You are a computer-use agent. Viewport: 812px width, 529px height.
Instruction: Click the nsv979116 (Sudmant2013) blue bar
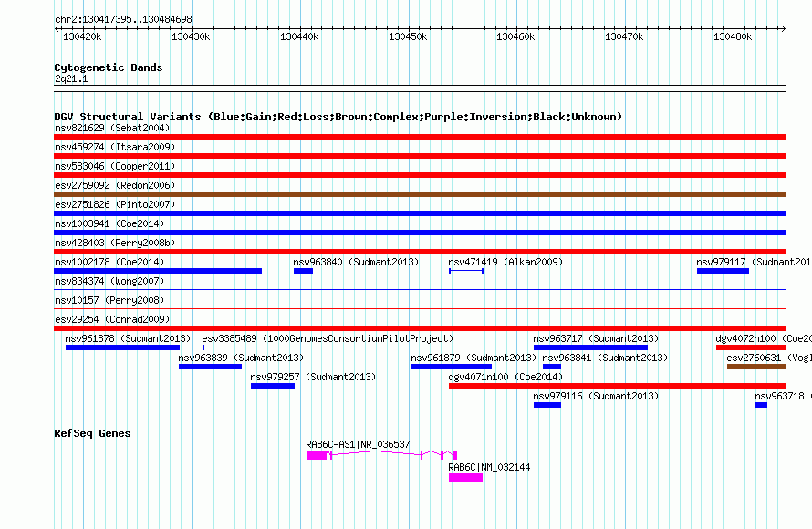point(547,405)
